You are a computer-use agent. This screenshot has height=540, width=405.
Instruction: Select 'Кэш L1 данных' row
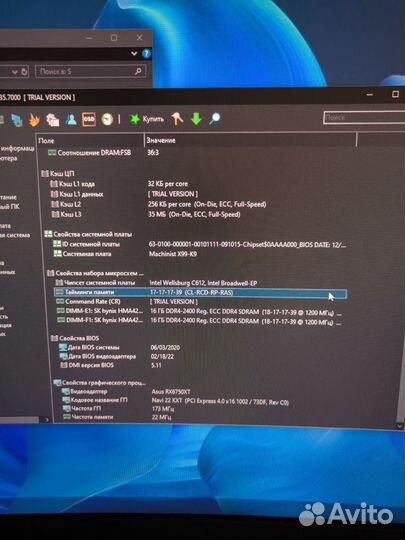coord(77,194)
